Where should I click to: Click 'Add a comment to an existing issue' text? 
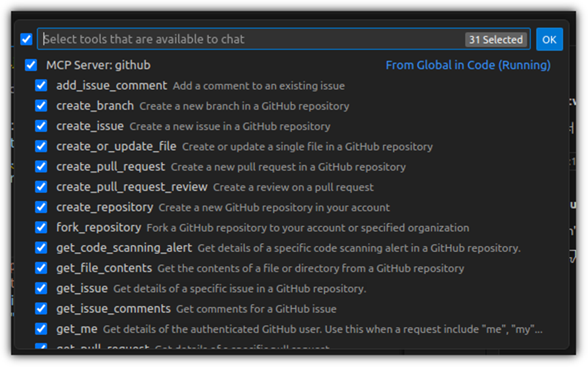click(x=259, y=86)
